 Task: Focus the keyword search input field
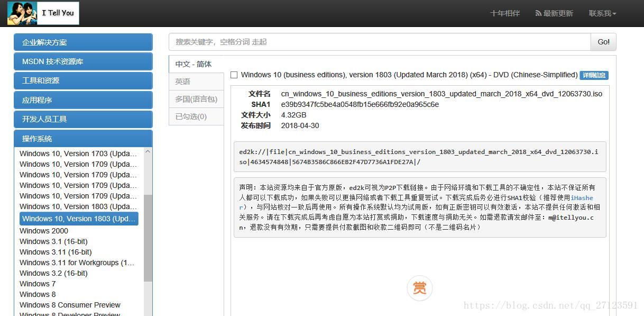click(x=380, y=42)
